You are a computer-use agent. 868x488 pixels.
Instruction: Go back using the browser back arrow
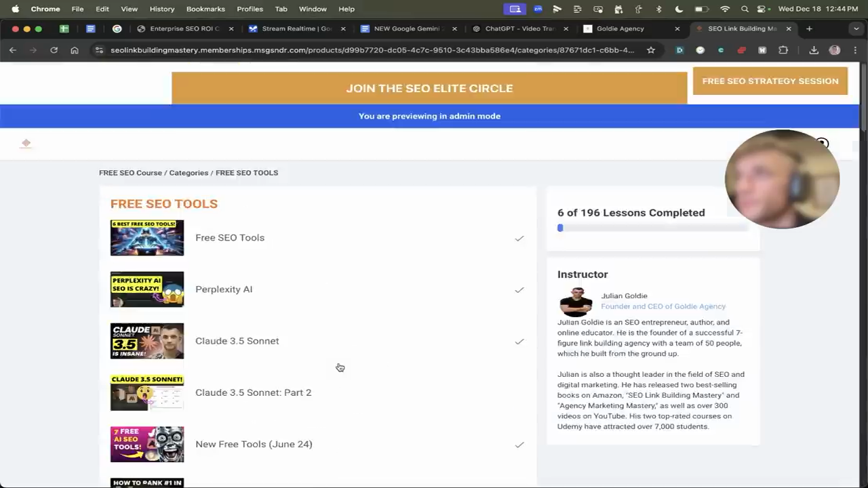pyautogui.click(x=13, y=50)
